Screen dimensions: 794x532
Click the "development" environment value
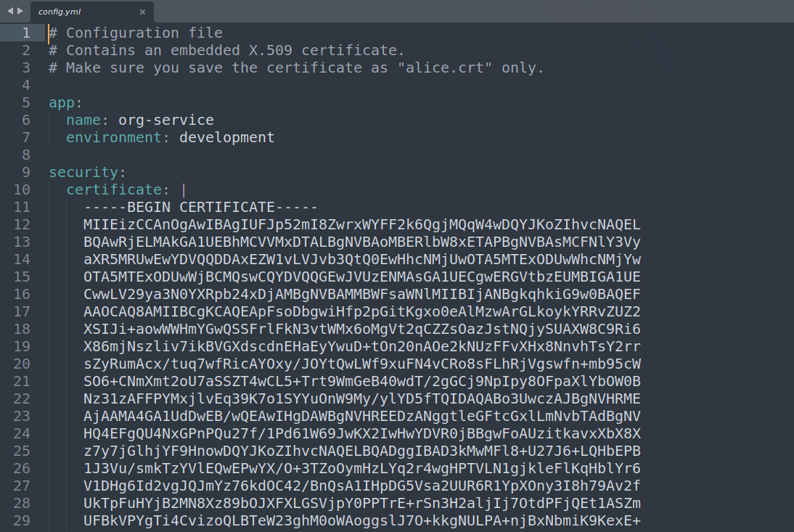coord(227,137)
